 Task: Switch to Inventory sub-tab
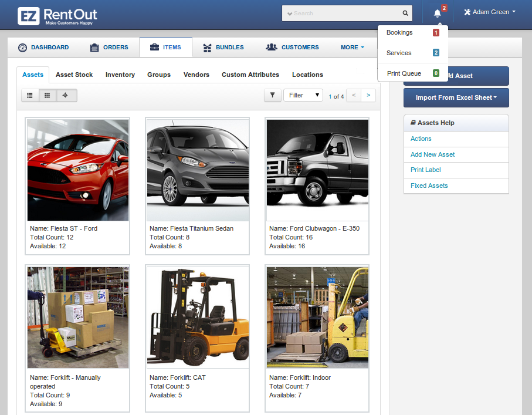tap(120, 75)
